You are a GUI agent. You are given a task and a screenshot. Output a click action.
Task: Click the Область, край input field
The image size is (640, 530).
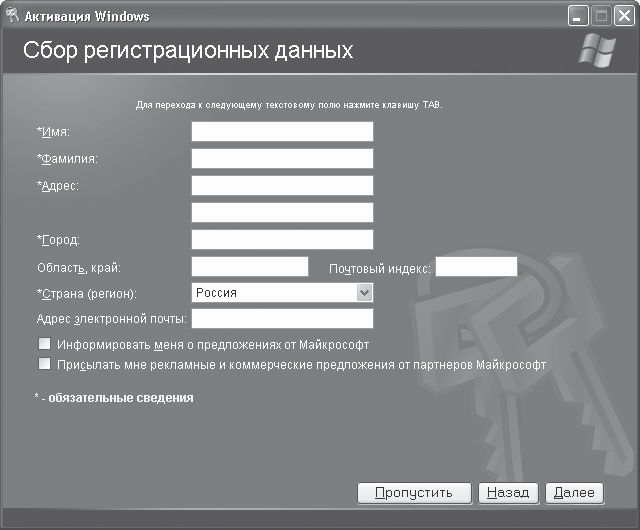coord(249,266)
